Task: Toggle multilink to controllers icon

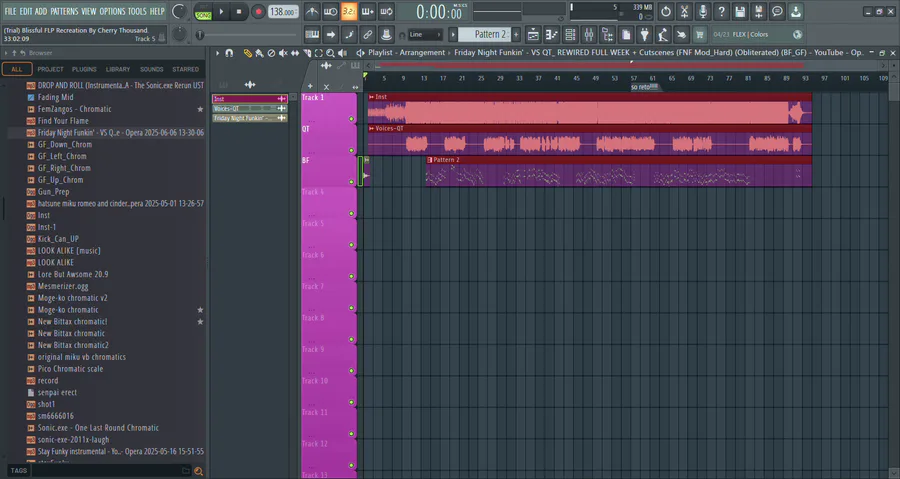Action: pos(368,34)
